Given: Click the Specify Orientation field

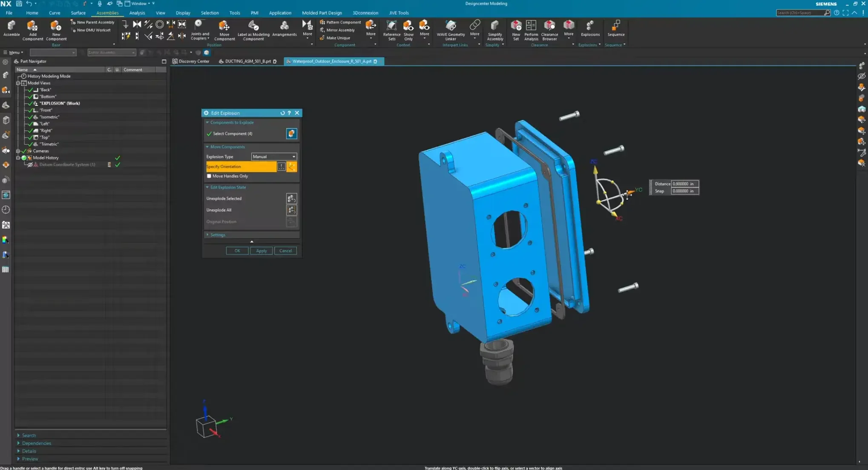Looking at the screenshot, I should pos(241,167).
